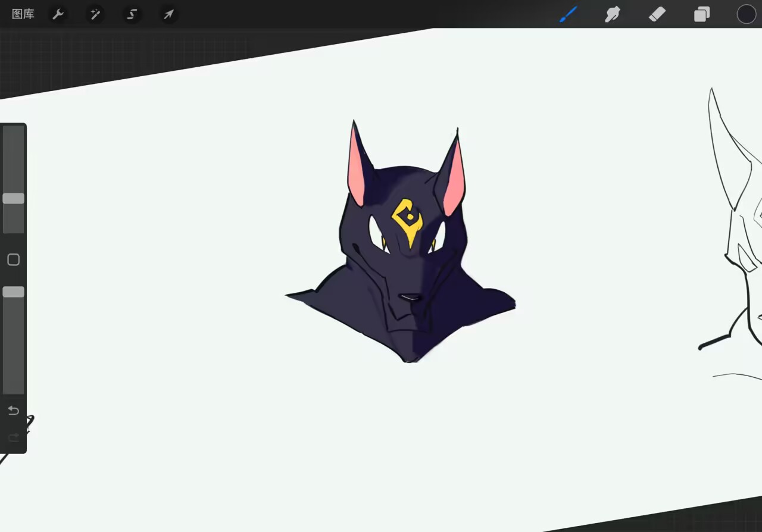Activate the Transform arrow tool
This screenshot has width=762, height=532.
tap(168, 14)
